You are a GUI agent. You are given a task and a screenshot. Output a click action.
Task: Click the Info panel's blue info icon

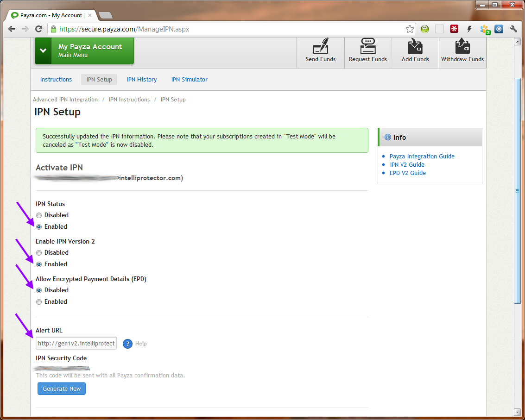point(388,137)
